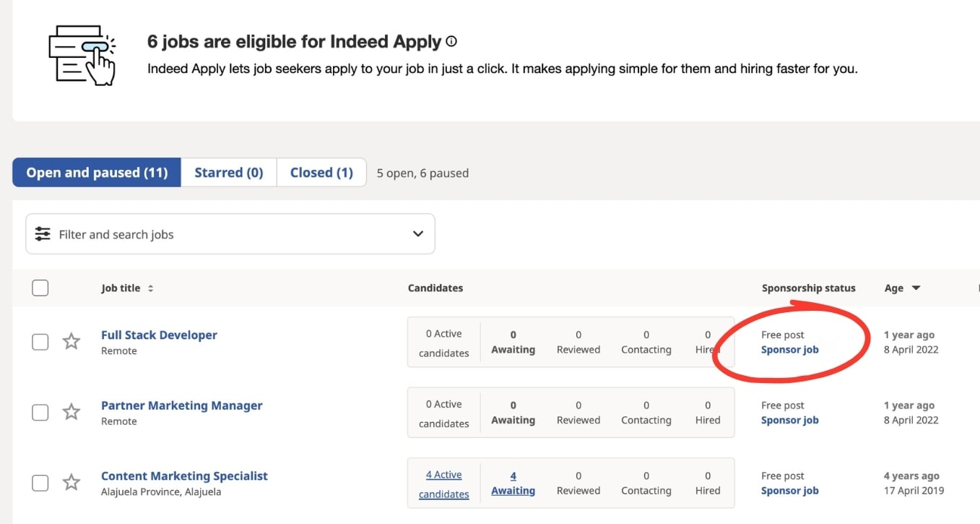980x524 pixels.
Task: Click the Sponsorship status column header
Action: tap(808, 288)
